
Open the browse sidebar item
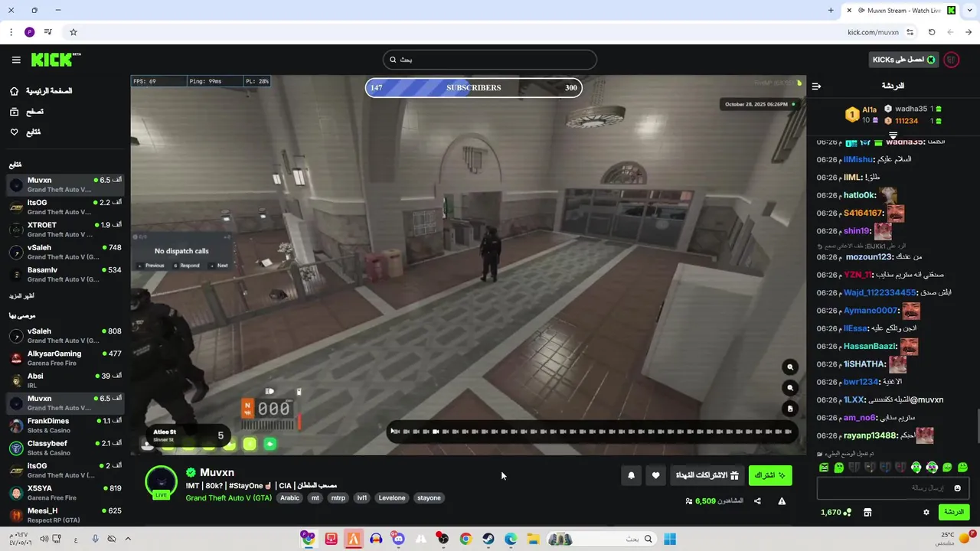tap(27, 112)
